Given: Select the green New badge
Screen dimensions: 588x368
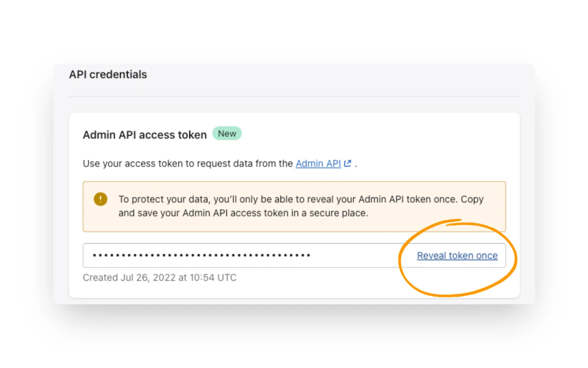Looking at the screenshot, I should click(227, 134).
